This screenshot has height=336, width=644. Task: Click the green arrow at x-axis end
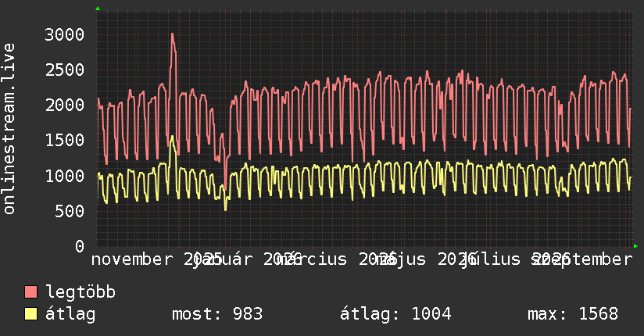click(x=635, y=246)
